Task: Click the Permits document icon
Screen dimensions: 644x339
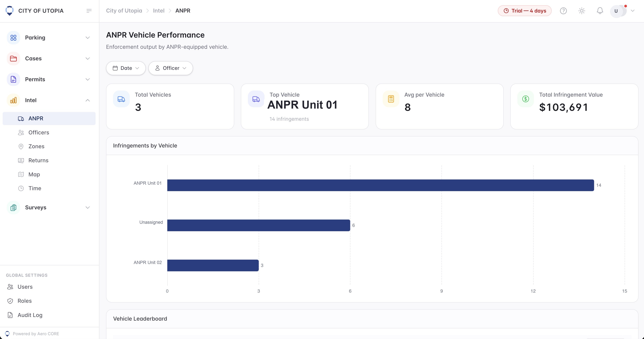Action: click(13, 80)
